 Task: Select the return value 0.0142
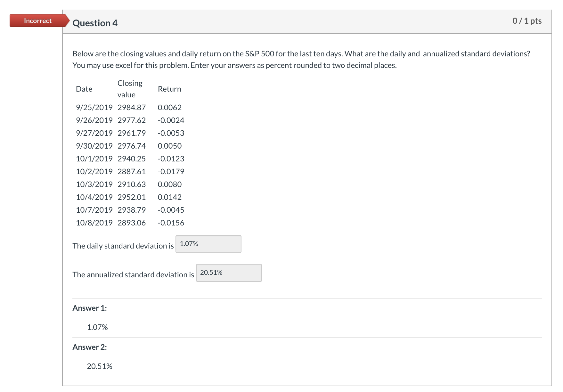(169, 197)
